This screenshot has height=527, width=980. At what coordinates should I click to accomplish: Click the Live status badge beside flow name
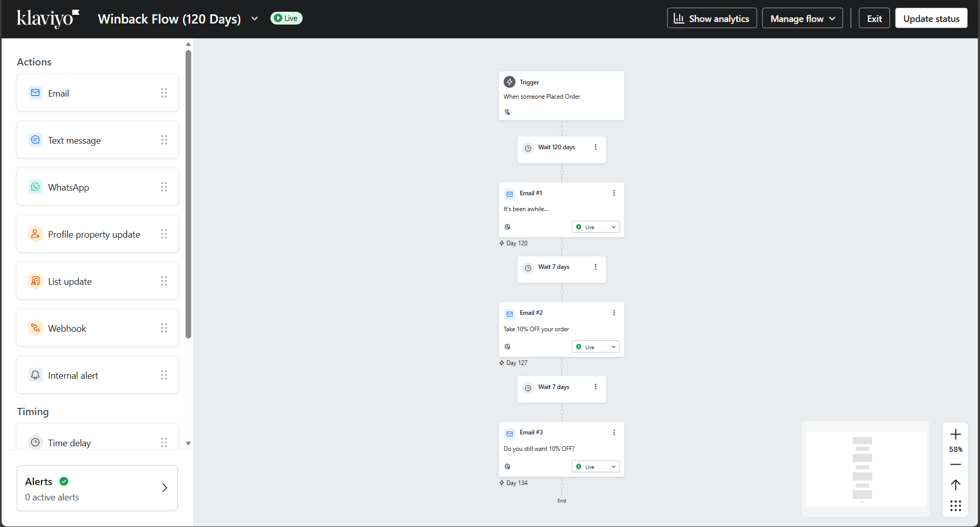coord(286,18)
